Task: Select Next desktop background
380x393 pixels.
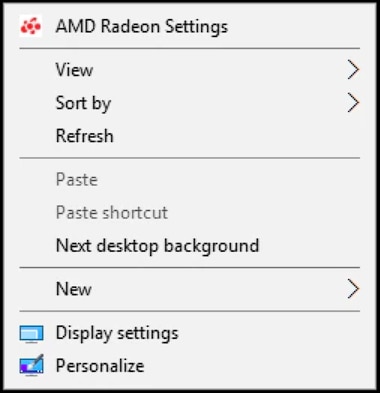Action: [x=190, y=246]
